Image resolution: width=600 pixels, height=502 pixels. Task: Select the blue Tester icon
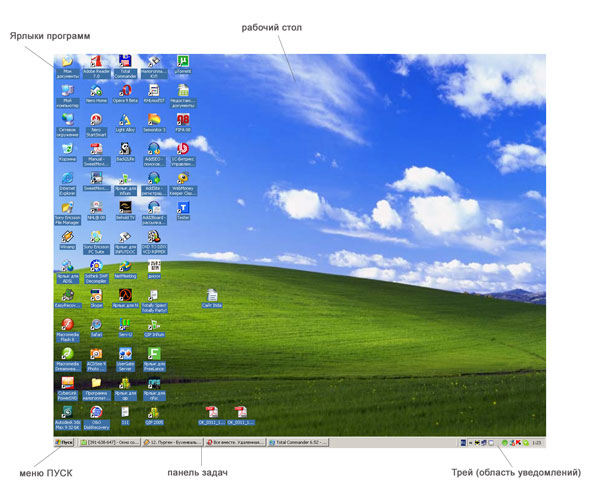pyautogui.click(x=183, y=211)
